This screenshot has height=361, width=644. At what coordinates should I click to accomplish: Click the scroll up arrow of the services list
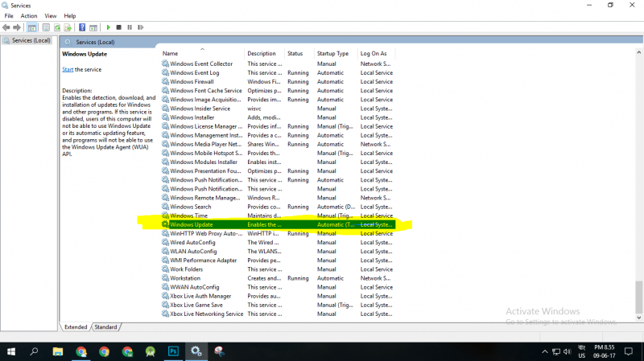638,52
